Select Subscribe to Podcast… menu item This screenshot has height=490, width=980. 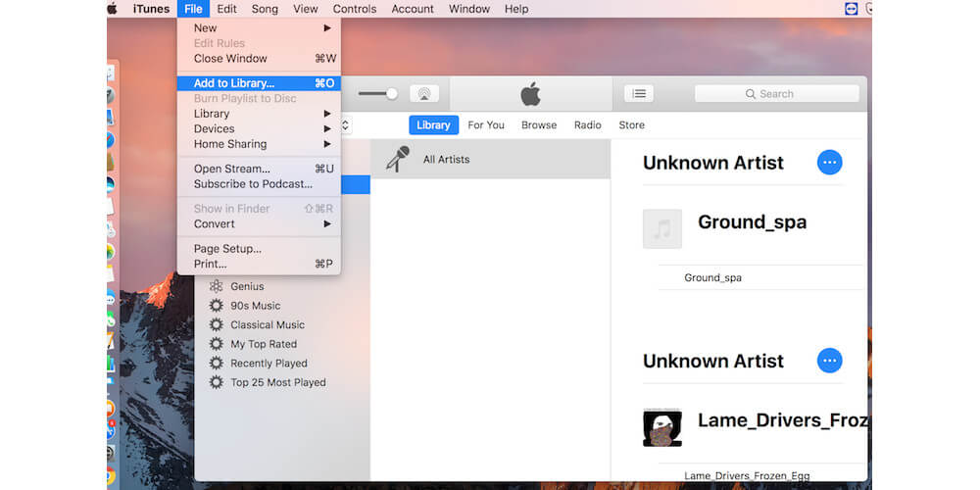coord(259,184)
